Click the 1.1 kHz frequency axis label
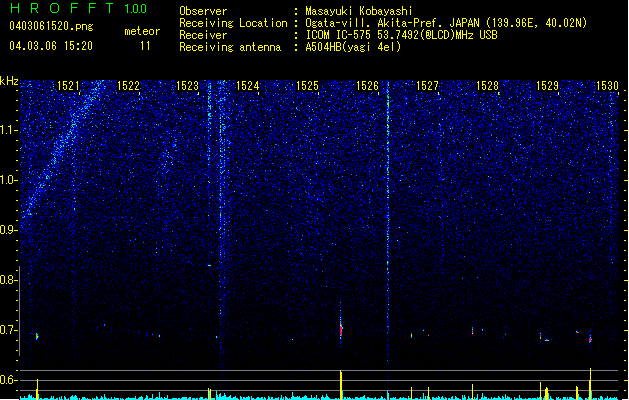This screenshot has width=629, height=400. (x=8, y=130)
